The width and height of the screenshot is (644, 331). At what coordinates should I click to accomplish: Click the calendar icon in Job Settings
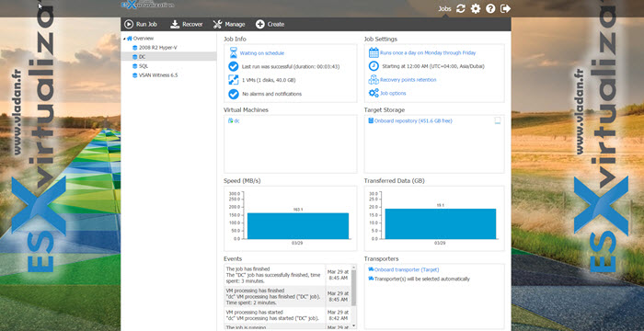[374, 52]
